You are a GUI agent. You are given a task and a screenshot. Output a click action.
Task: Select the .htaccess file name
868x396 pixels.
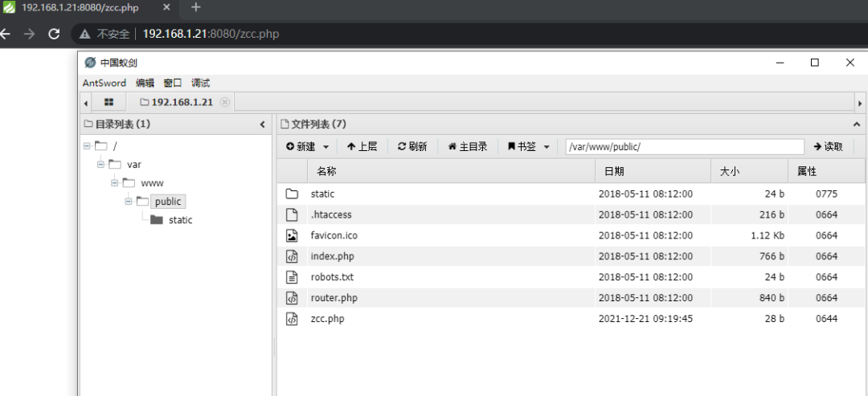(331, 214)
